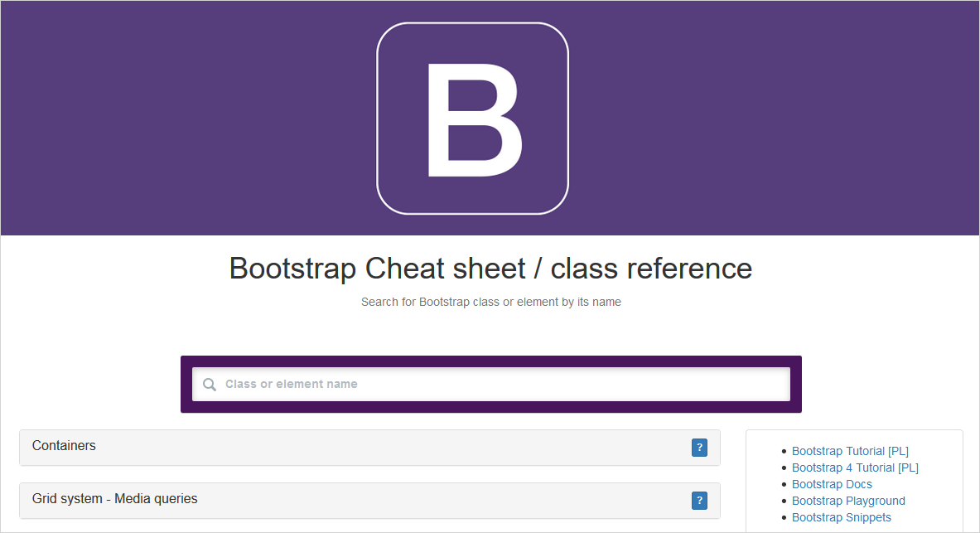Click the bullet beside Bootstrap Docs

783,485
